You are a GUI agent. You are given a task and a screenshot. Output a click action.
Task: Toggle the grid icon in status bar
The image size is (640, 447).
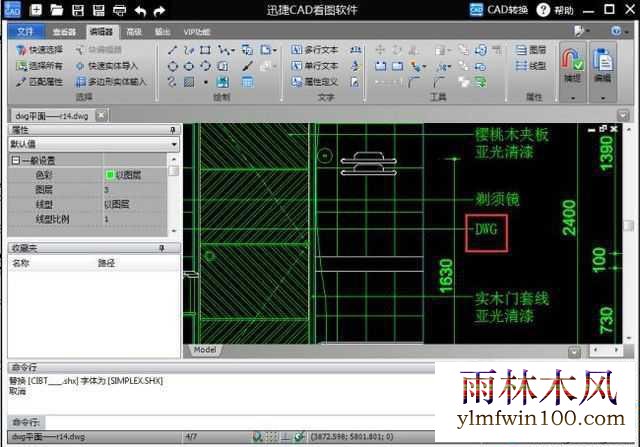[271, 437]
